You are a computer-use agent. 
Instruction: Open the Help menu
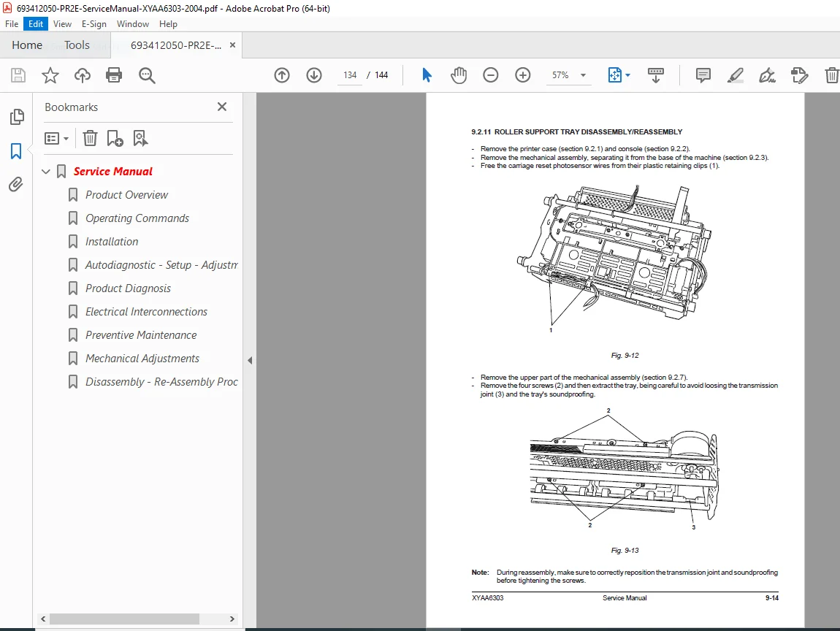coord(168,24)
